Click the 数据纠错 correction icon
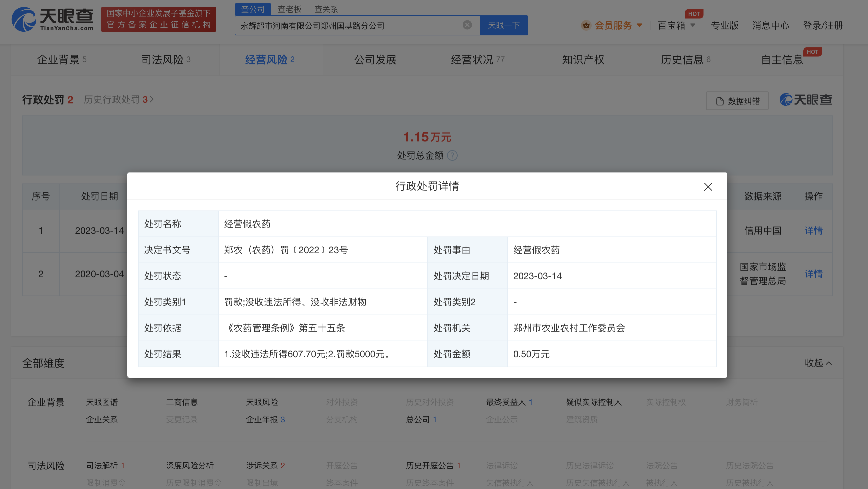This screenshot has width=868, height=489. 720,100
